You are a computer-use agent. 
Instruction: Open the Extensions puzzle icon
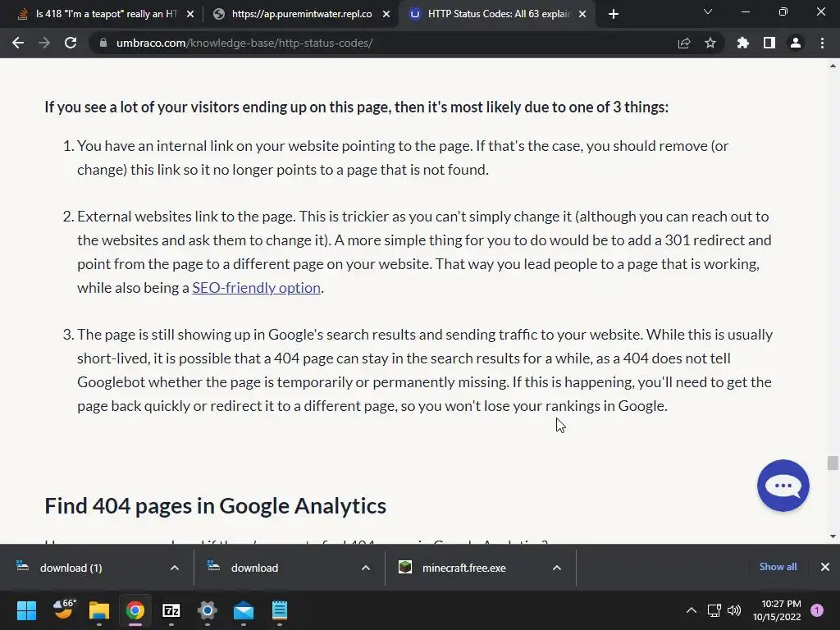pyautogui.click(x=743, y=43)
